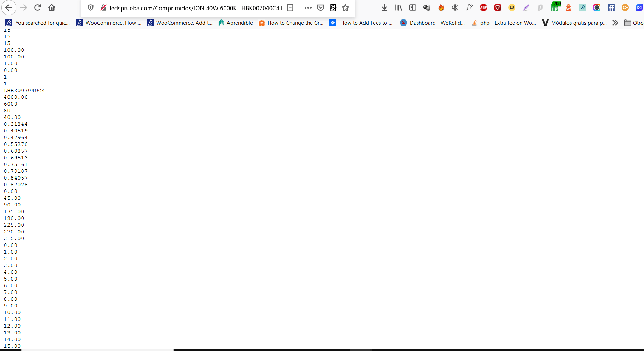Open the yellow W extension
The height and width of the screenshot is (351, 644).
(512, 7)
